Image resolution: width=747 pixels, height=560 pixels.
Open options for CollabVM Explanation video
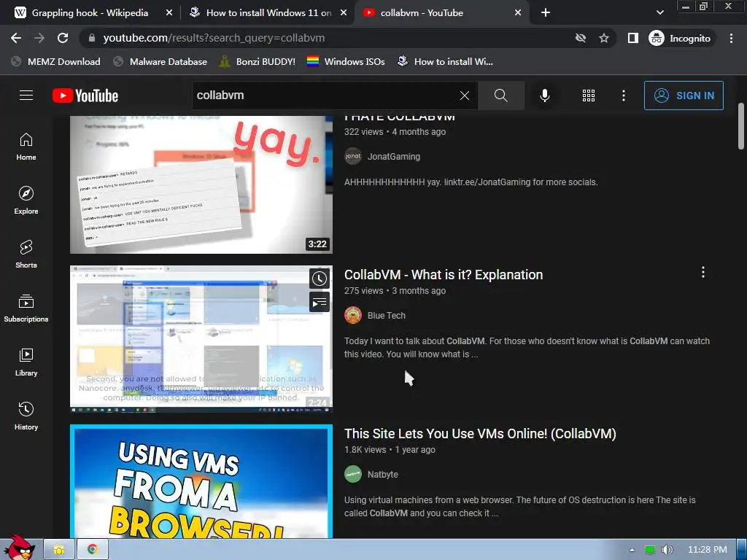click(x=703, y=273)
